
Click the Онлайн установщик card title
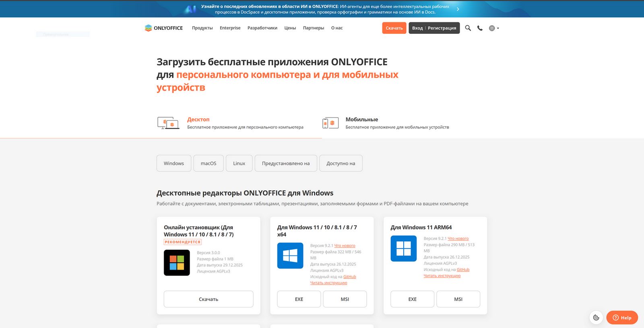pyautogui.click(x=199, y=231)
